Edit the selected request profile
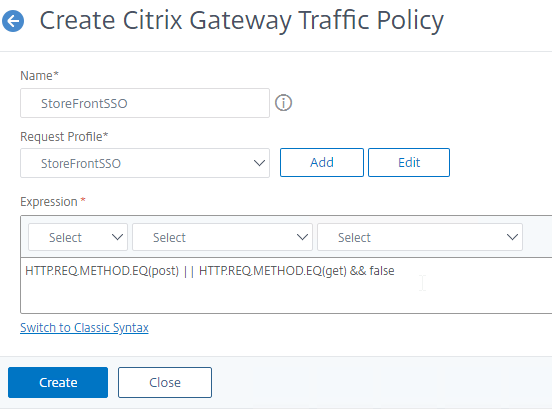 pyautogui.click(x=409, y=163)
